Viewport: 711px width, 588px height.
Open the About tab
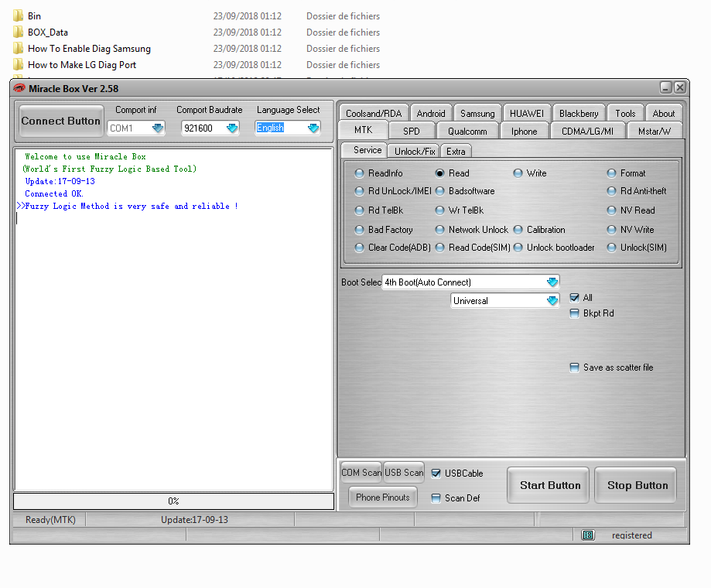point(663,113)
